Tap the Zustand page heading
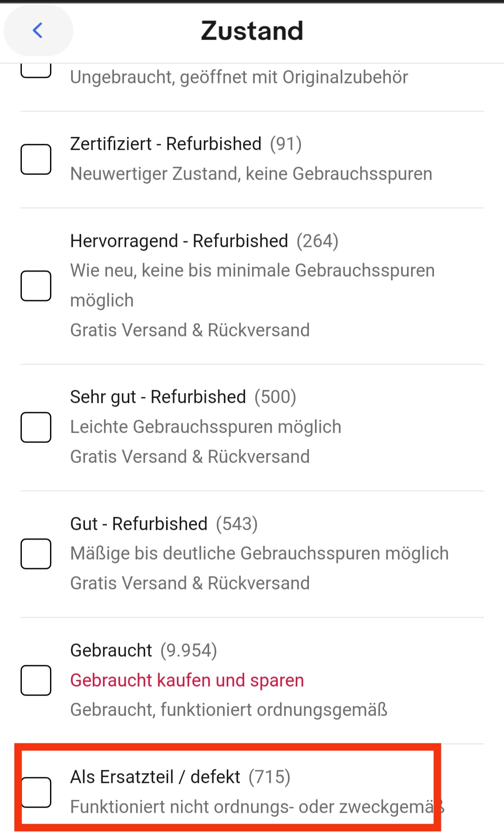Image resolution: width=504 pixels, height=839 pixels. pyautogui.click(x=252, y=31)
